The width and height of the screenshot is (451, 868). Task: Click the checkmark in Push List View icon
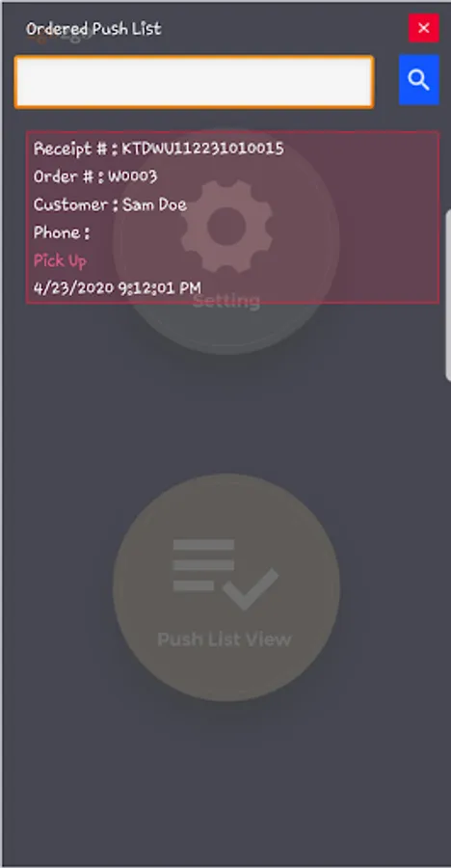click(251, 589)
